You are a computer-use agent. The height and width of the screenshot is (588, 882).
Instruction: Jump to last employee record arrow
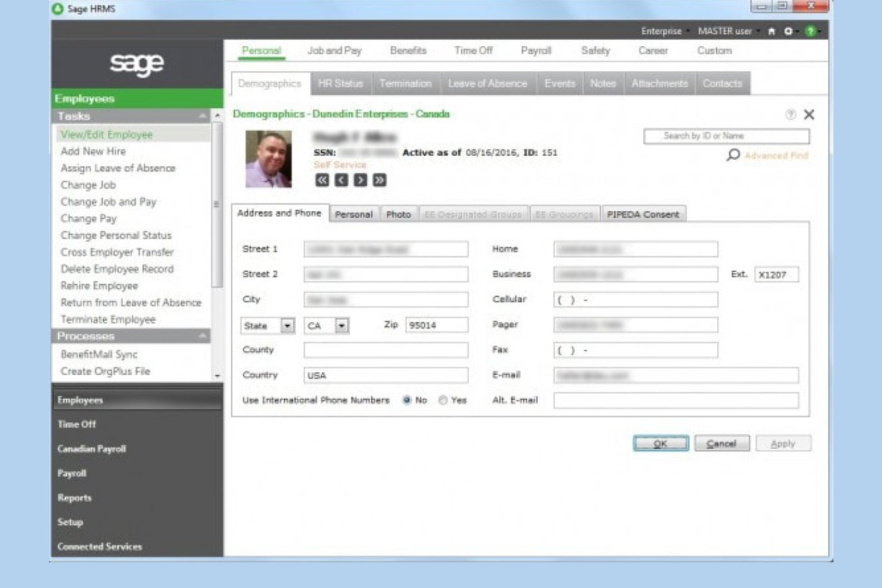click(x=379, y=180)
